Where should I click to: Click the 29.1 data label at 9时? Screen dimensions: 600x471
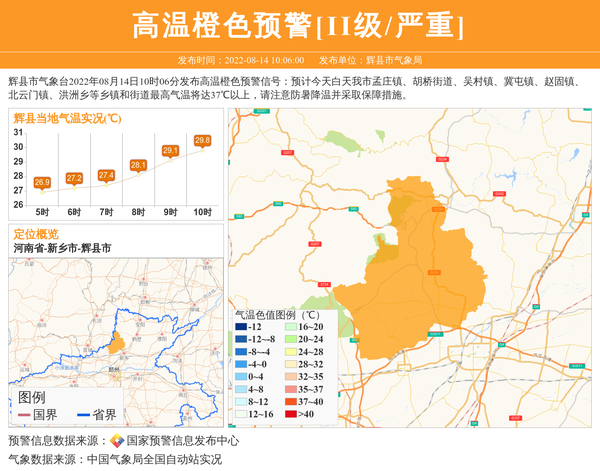[170, 151]
